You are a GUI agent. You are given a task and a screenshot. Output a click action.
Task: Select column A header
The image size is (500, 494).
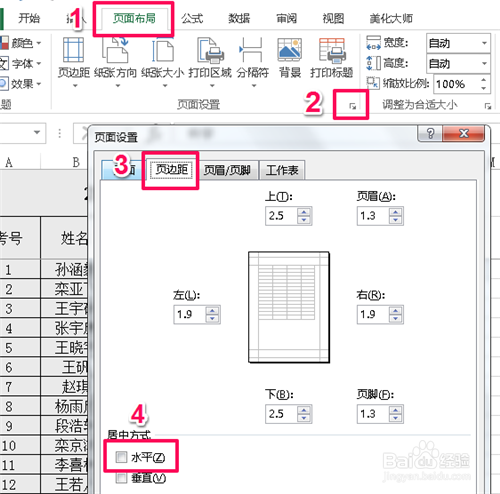pyautogui.click(x=20, y=162)
